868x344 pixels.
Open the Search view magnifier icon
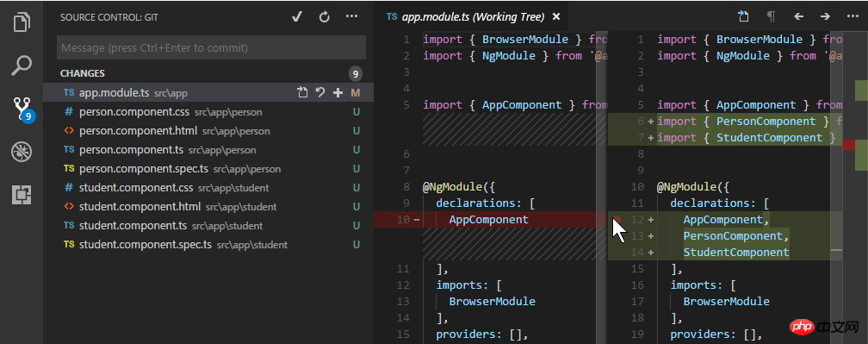click(22, 66)
